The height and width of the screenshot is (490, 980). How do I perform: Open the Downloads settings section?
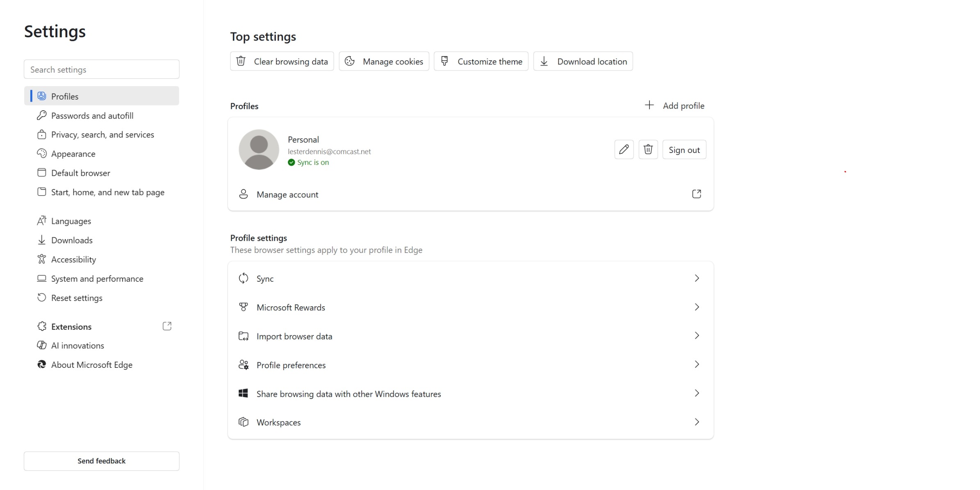[x=102, y=240]
